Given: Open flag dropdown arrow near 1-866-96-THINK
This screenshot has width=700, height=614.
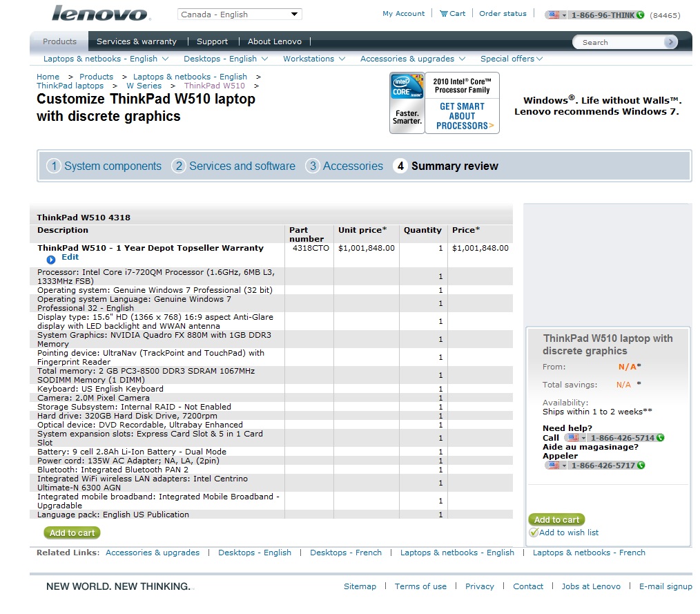Looking at the screenshot, I should tap(564, 16).
